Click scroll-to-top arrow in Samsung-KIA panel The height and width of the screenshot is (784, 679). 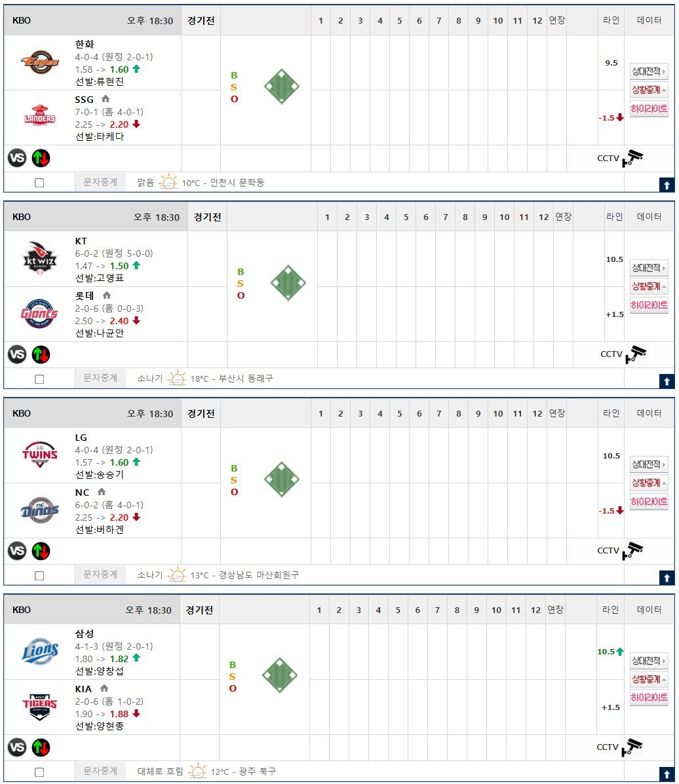667,774
